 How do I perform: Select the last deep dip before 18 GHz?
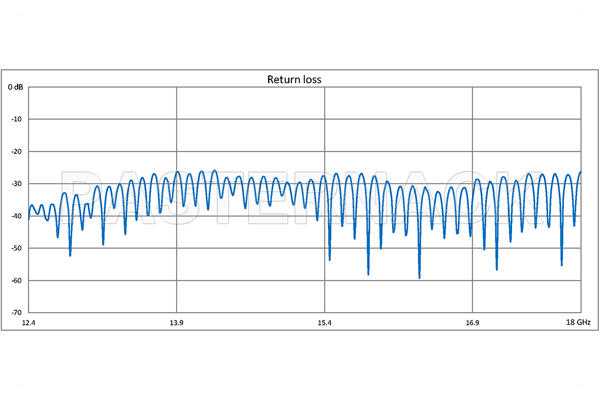point(562,264)
